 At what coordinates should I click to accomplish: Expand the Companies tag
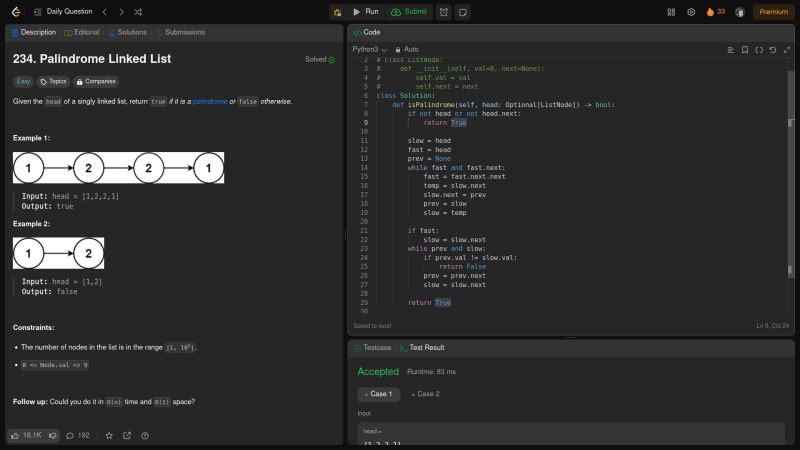[96, 81]
